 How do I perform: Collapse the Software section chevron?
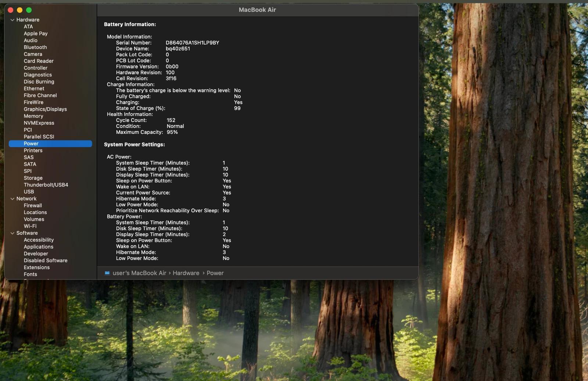(x=12, y=233)
